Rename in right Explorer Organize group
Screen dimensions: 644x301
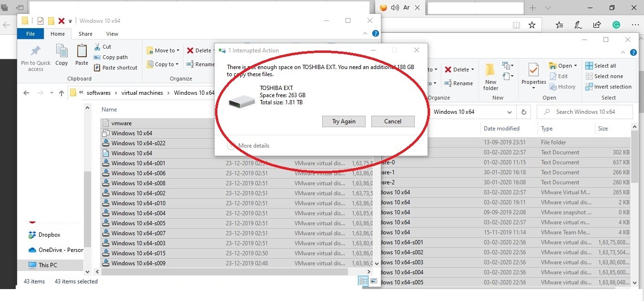(x=459, y=83)
